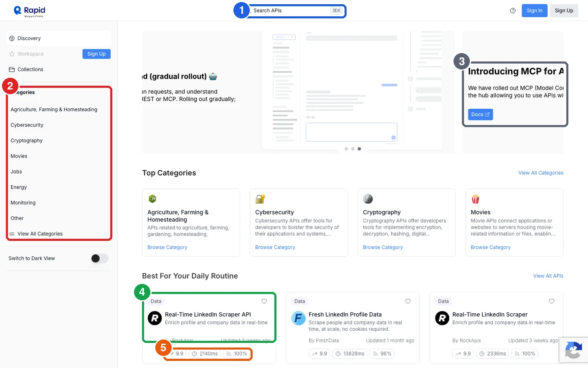The image size is (588, 368).
Task: Click the Collections folder icon
Action: click(x=12, y=69)
